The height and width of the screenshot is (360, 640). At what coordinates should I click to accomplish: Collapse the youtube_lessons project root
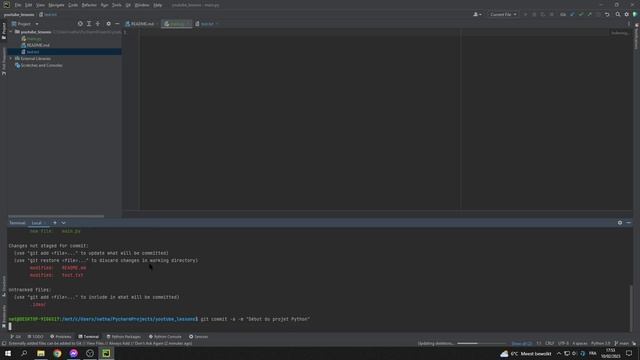pos(11,32)
